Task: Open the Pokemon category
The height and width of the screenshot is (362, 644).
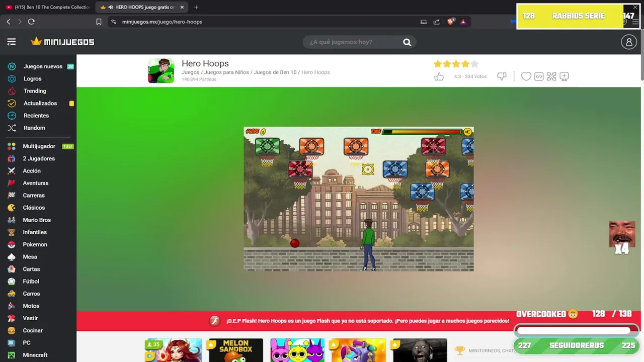Action: point(35,244)
